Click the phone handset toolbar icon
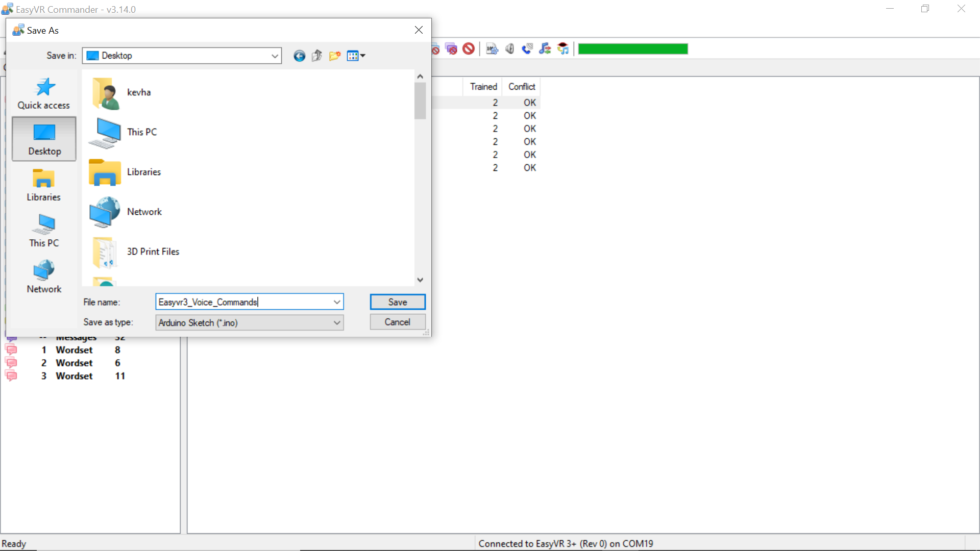The image size is (980, 551). (x=527, y=48)
